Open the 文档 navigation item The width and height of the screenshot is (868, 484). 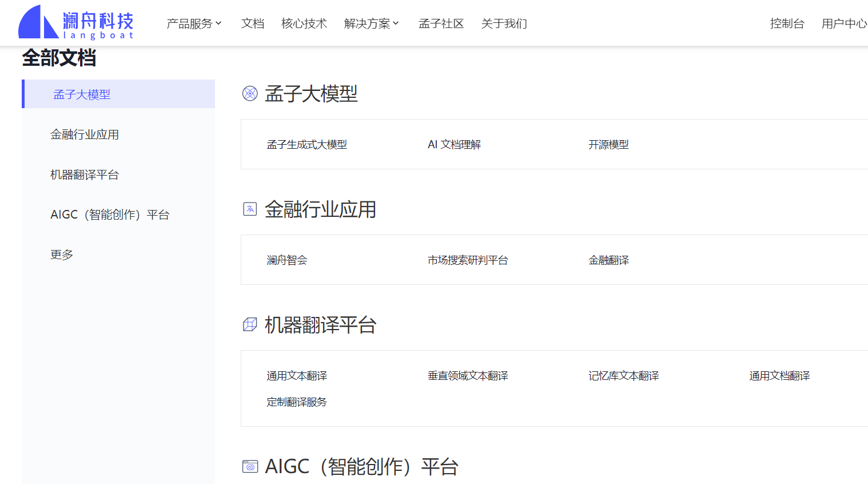point(253,23)
